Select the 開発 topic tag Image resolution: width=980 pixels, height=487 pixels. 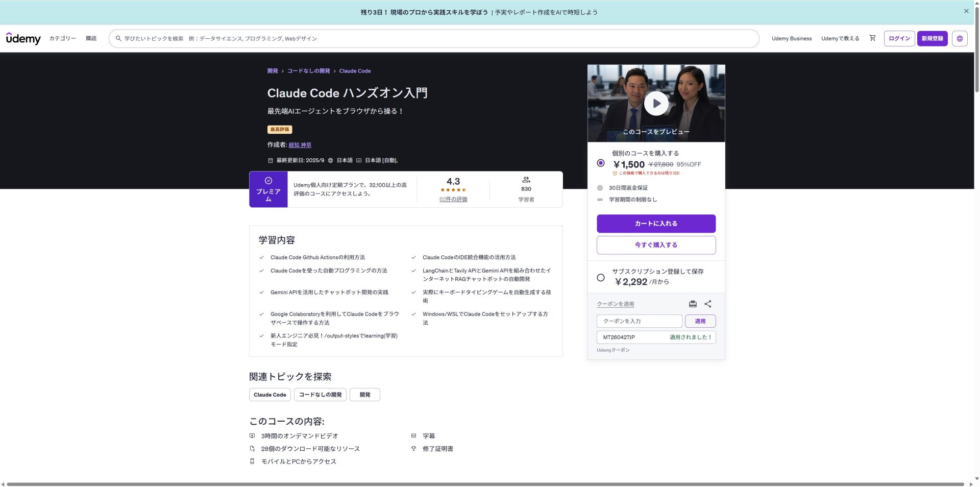click(365, 395)
